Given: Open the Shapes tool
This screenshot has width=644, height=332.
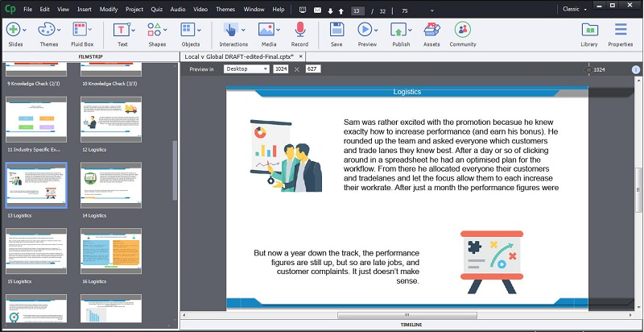Looking at the screenshot, I should (x=156, y=30).
